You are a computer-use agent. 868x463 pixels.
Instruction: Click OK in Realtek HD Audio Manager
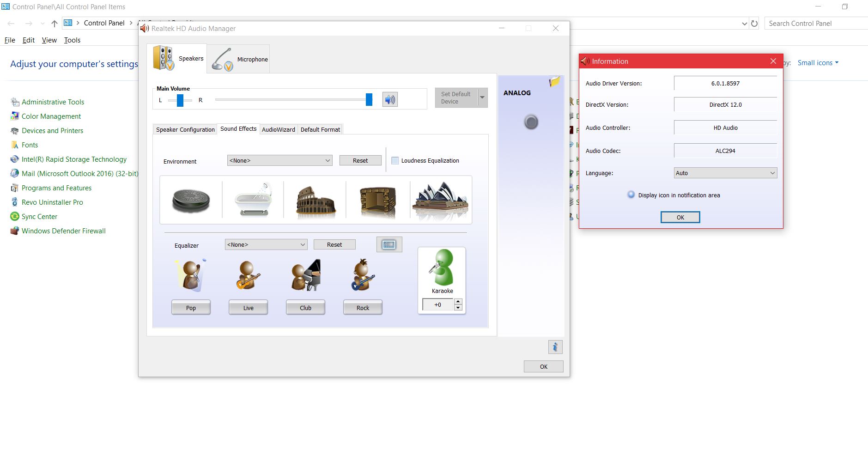pyautogui.click(x=544, y=366)
